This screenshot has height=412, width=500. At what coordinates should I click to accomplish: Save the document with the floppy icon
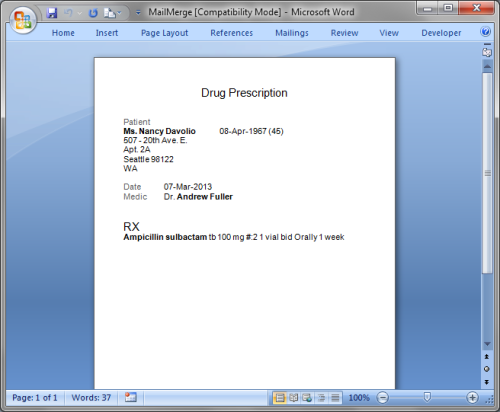click(x=52, y=13)
